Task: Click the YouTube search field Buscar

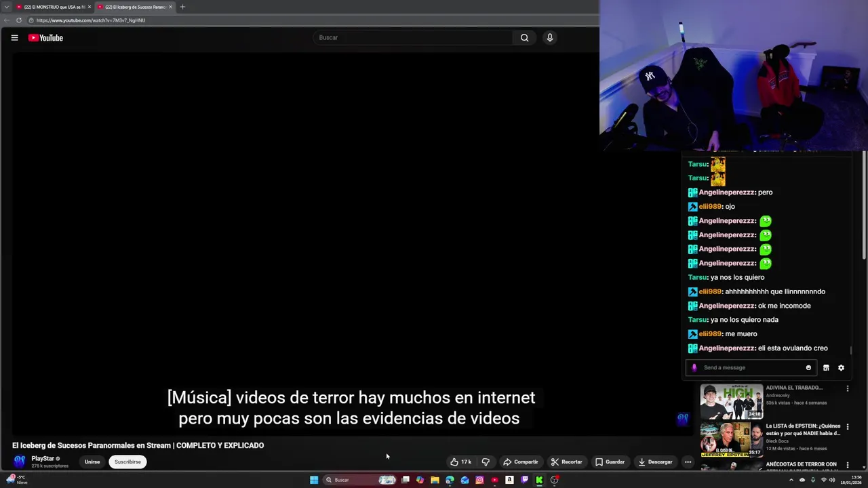Action: tap(414, 38)
